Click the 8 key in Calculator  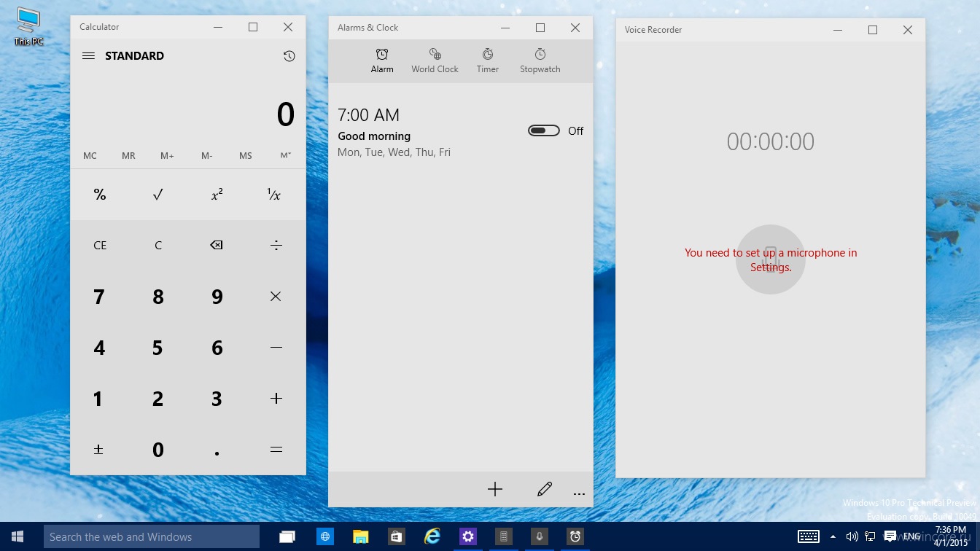pyautogui.click(x=158, y=297)
